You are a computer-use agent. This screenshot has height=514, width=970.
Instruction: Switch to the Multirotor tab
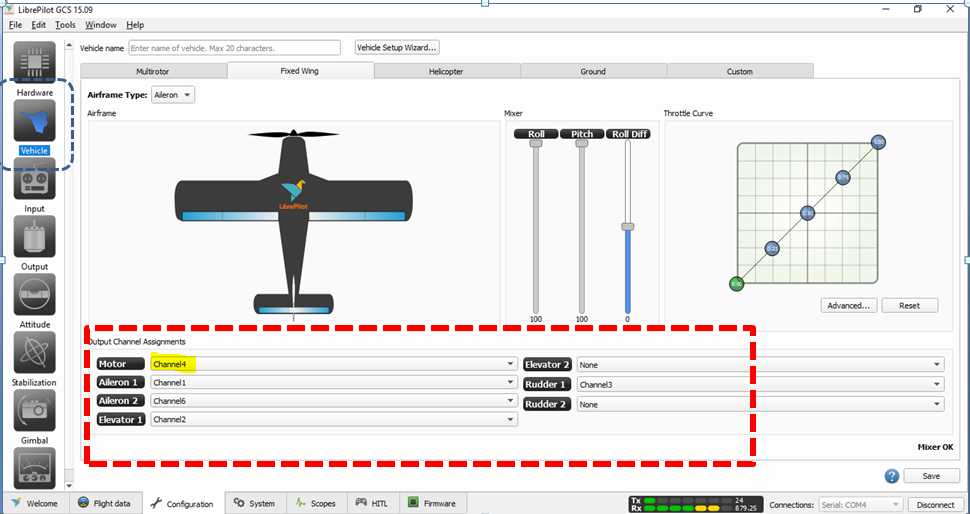153,72
